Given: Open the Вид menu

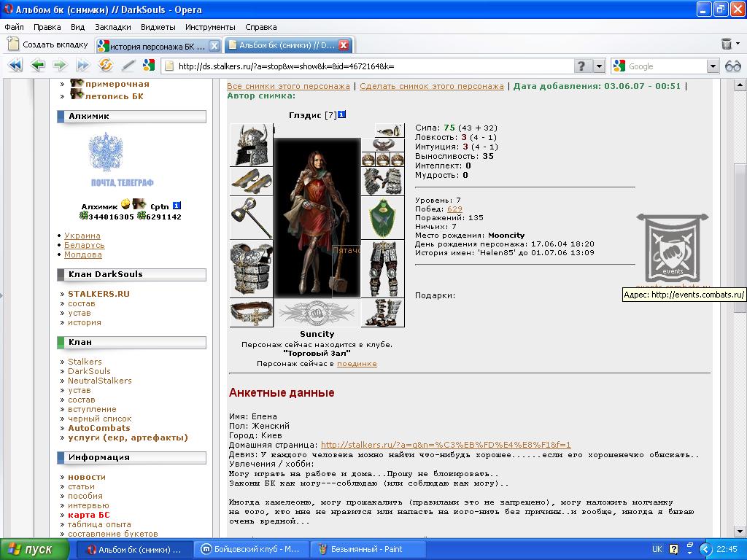Looking at the screenshot, I should (x=77, y=27).
